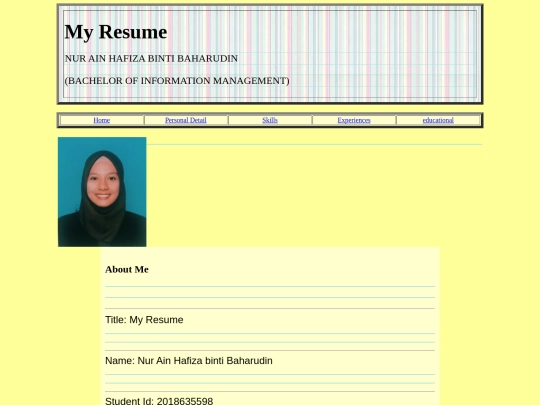This screenshot has width=540, height=405.
Task: Go to the Personal Detail page link
Action: point(186,120)
